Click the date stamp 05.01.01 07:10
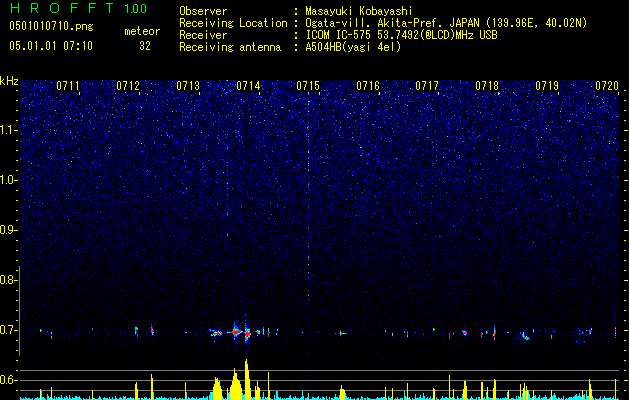The width and height of the screenshot is (629, 400). pos(51,46)
